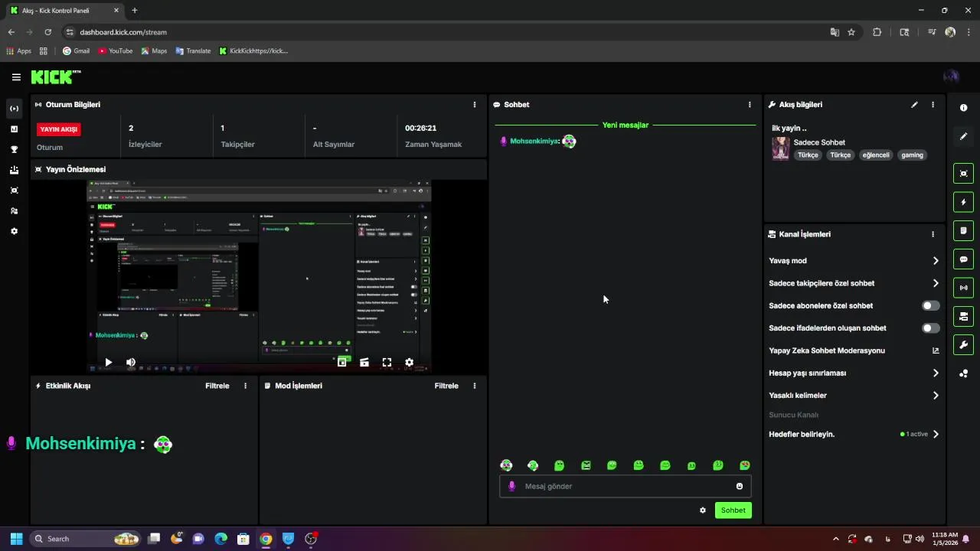The height and width of the screenshot is (551, 980).
Task: Open chat settings gear beside Sohbet button
Action: (x=702, y=510)
